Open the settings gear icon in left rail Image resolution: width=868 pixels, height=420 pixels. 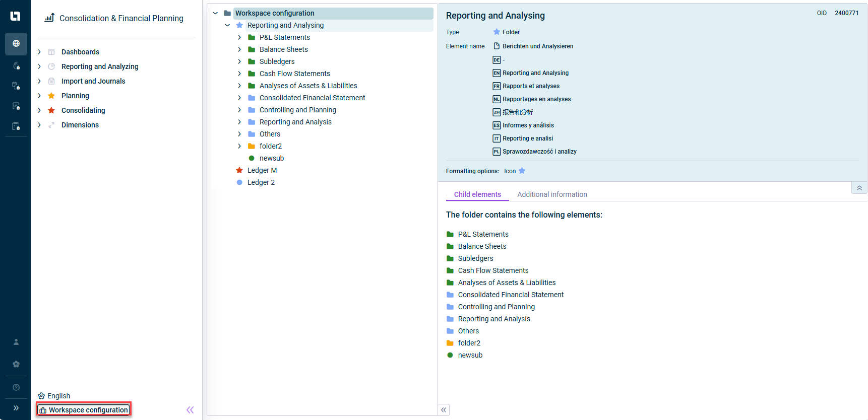(x=16, y=364)
